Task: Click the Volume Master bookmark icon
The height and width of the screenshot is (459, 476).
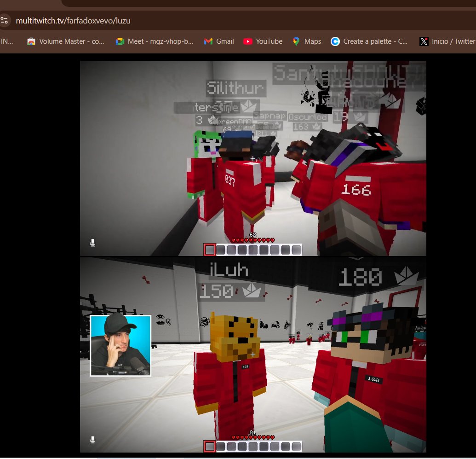Action: point(31,41)
